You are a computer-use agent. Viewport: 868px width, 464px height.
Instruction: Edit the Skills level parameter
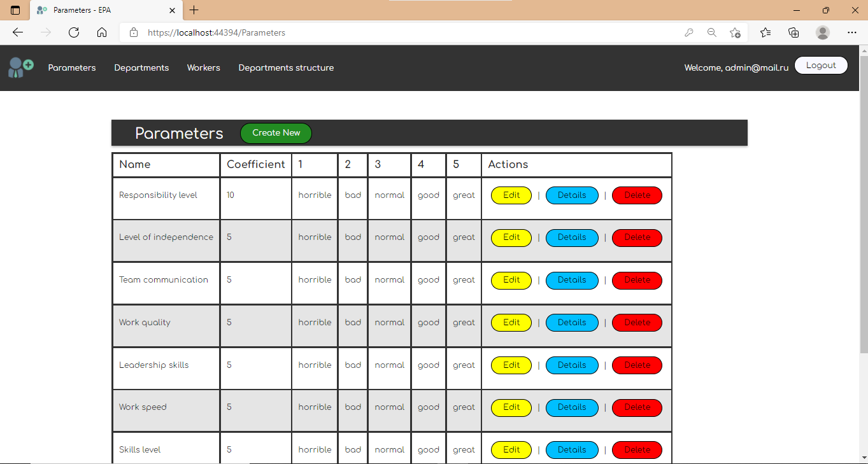click(511, 450)
